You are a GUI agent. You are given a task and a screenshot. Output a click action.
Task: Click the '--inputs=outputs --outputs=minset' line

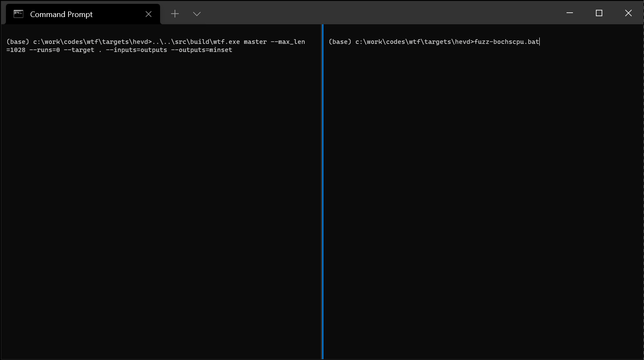169,50
